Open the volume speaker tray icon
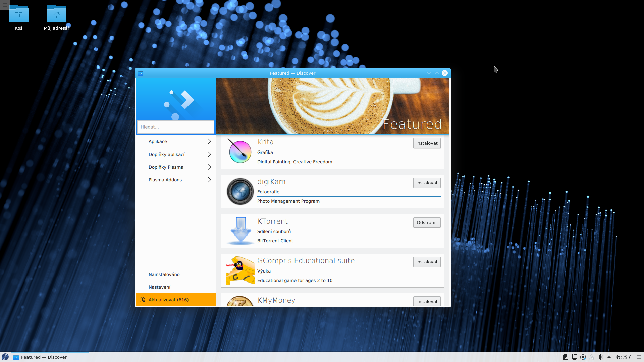The width and height of the screenshot is (644, 362). point(600,357)
